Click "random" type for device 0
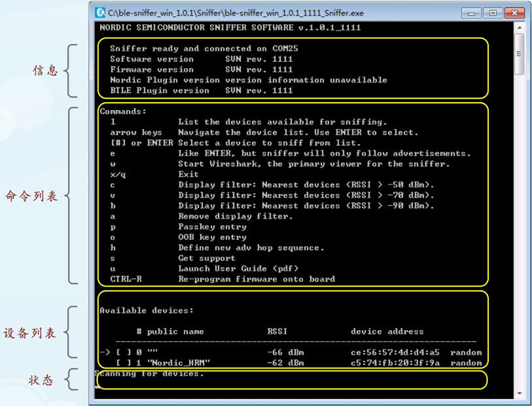 (466, 352)
